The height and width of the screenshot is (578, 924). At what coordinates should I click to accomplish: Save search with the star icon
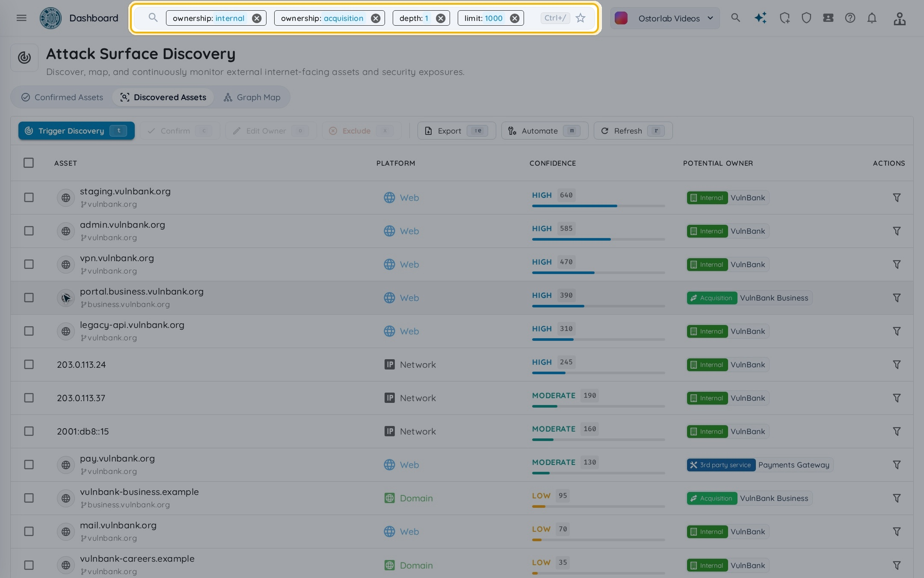[580, 18]
